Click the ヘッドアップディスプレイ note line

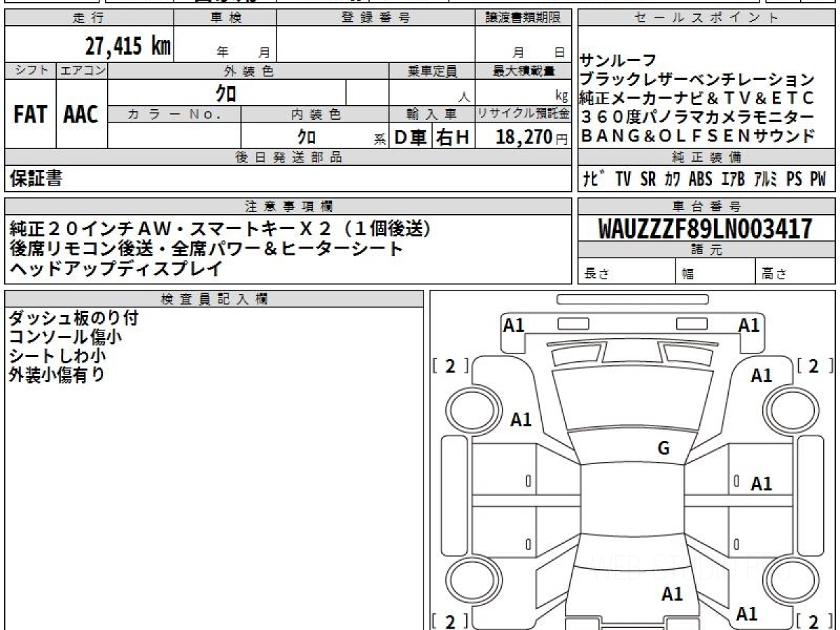pos(116,267)
